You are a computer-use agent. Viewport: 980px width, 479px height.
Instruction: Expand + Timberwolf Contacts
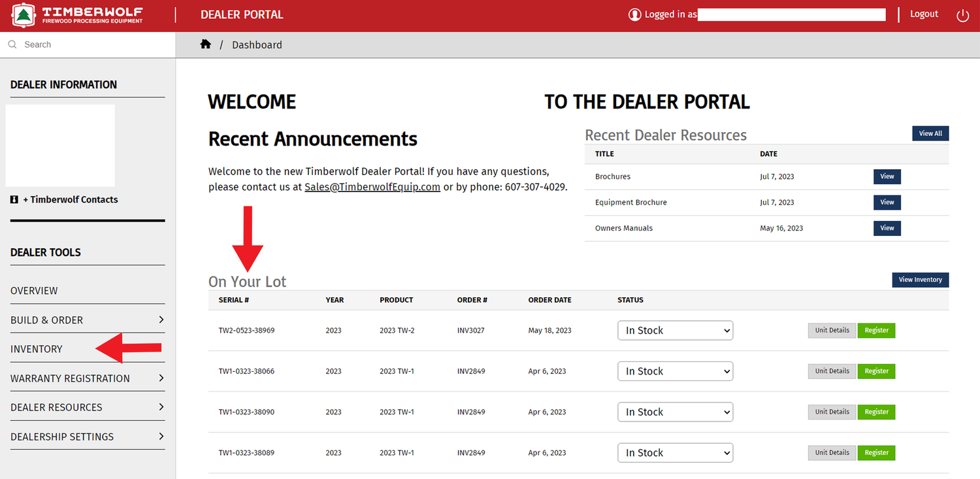71,200
